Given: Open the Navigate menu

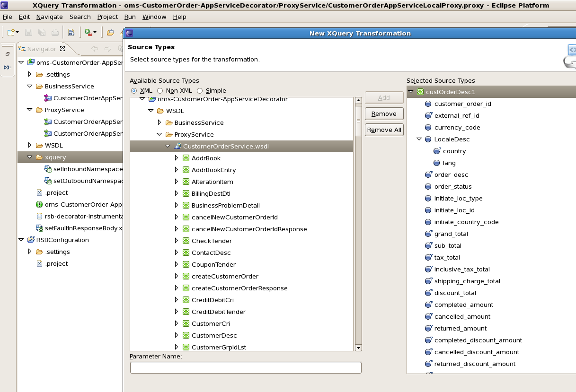Looking at the screenshot, I should (49, 17).
